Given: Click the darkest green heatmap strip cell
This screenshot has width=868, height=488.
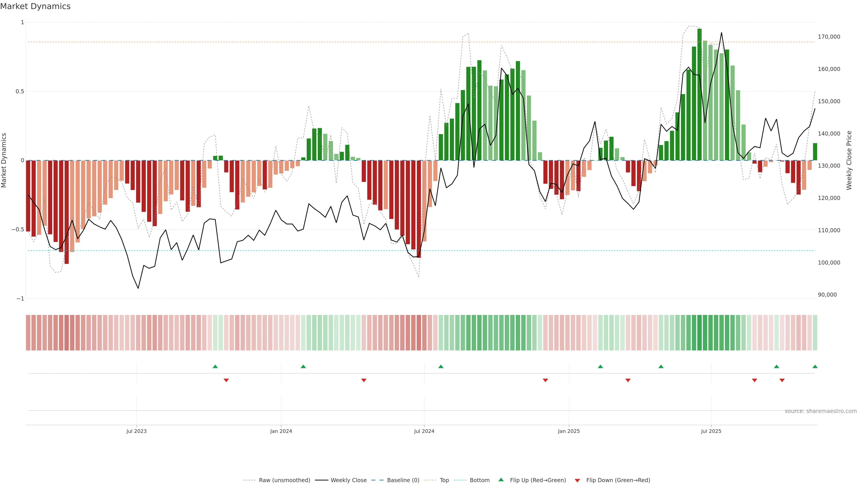Looking at the screenshot, I should 700,332.
